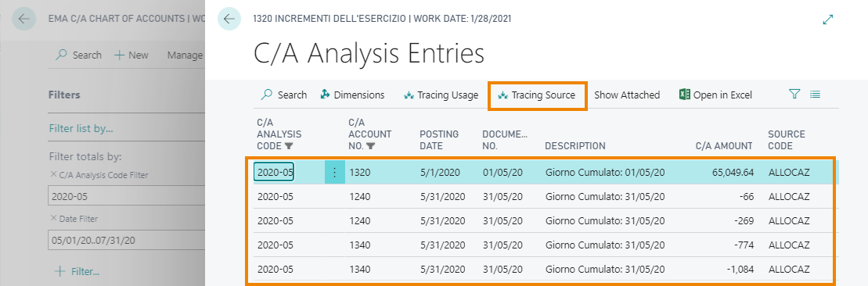Open Dimensions for the selected entry
Screen dimensions: 868x286
coord(352,95)
